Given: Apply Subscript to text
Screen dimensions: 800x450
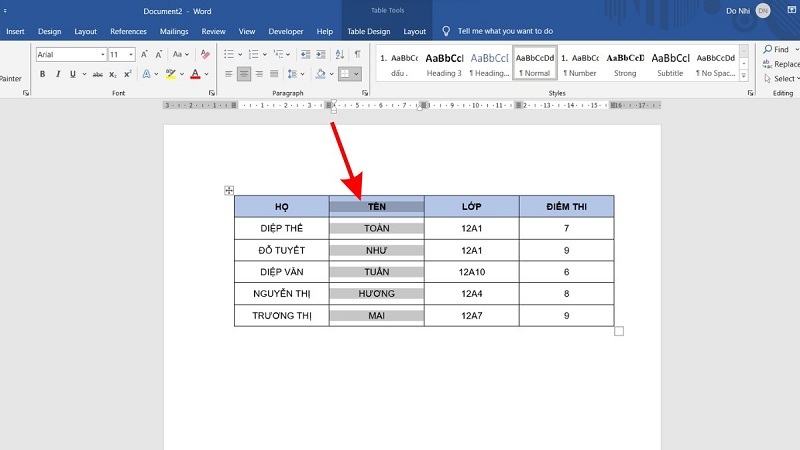Looking at the screenshot, I should coord(112,74).
